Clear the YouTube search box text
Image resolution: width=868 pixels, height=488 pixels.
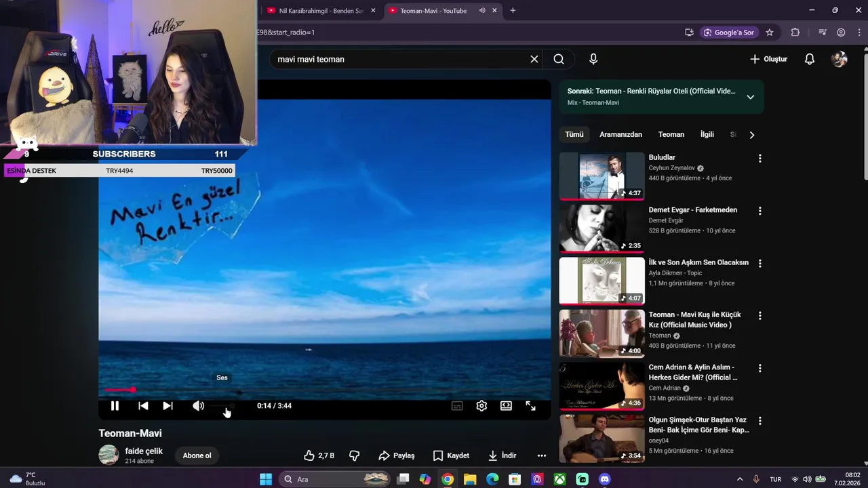[534, 59]
